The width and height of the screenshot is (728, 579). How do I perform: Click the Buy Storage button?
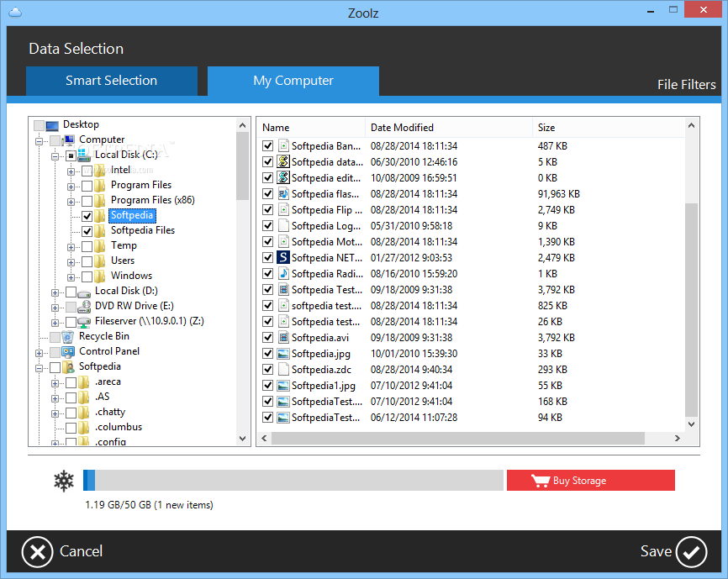click(x=591, y=480)
